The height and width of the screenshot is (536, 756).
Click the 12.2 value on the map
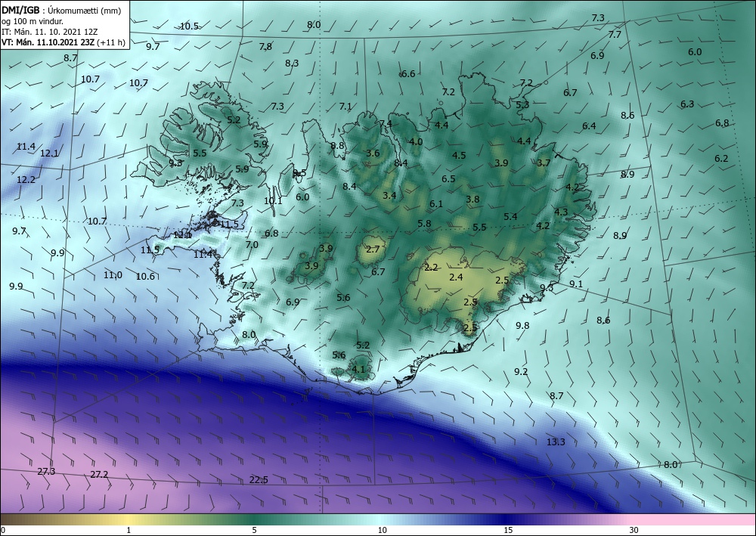coord(26,180)
